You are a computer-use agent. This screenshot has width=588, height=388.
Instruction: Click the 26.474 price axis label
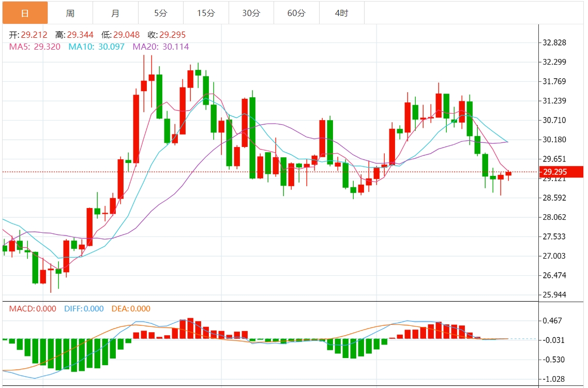[x=554, y=275]
